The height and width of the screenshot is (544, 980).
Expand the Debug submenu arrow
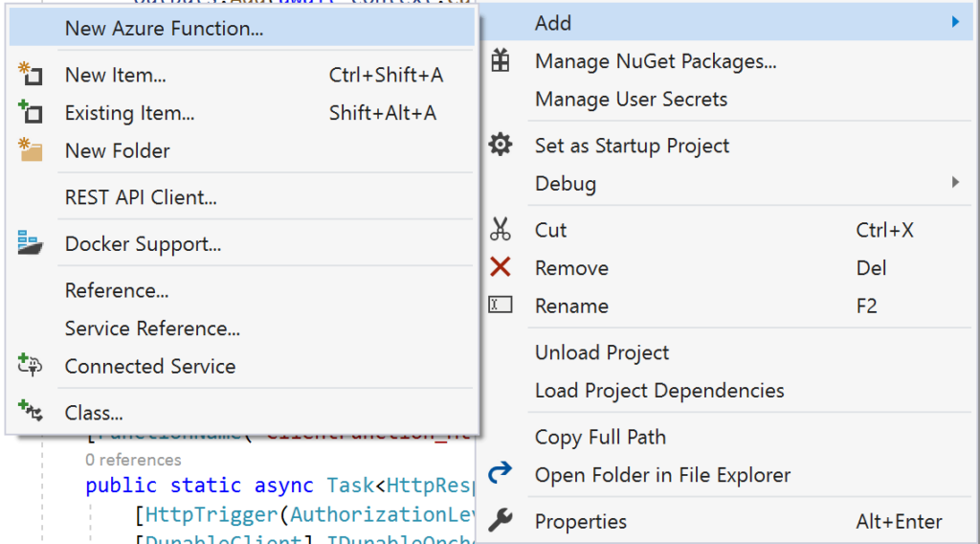[x=956, y=183]
